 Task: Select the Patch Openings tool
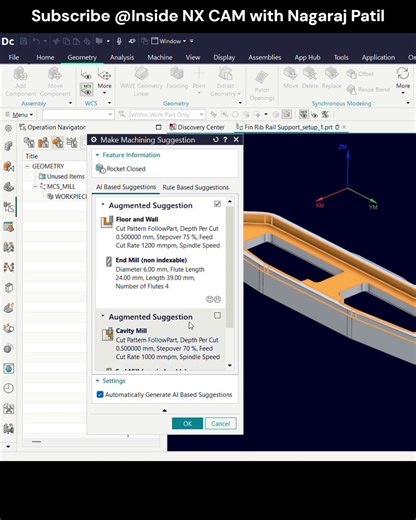pos(262,77)
